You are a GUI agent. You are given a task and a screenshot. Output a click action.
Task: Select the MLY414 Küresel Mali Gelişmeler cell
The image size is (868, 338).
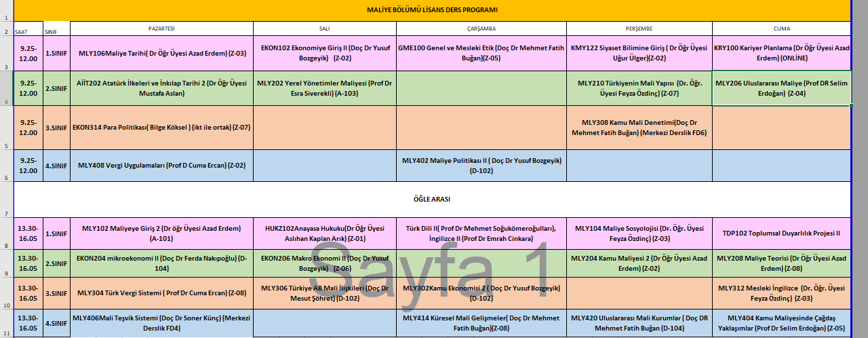tap(481, 322)
